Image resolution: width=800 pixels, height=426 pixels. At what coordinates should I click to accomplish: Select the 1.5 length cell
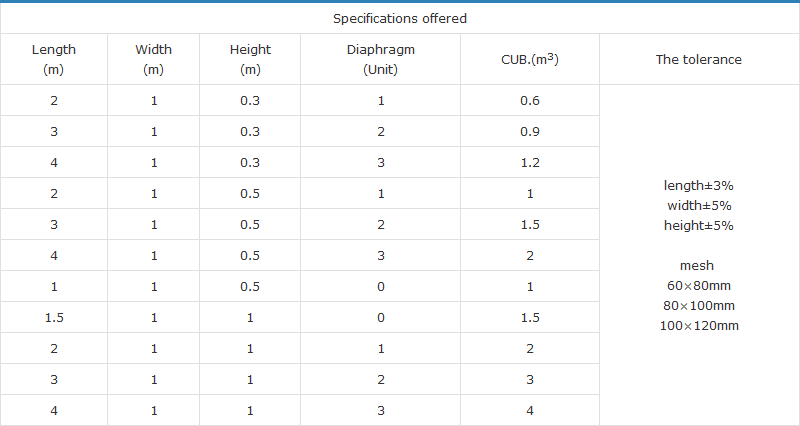tap(54, 317)
